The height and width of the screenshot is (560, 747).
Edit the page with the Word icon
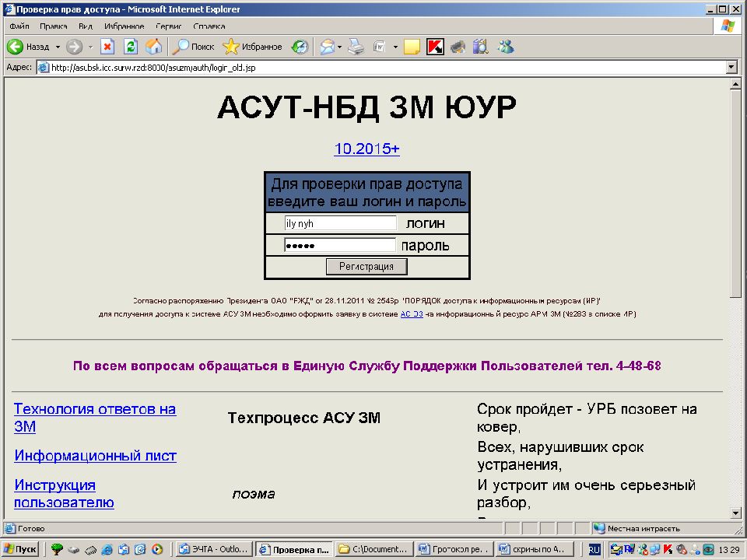(379, 47)
